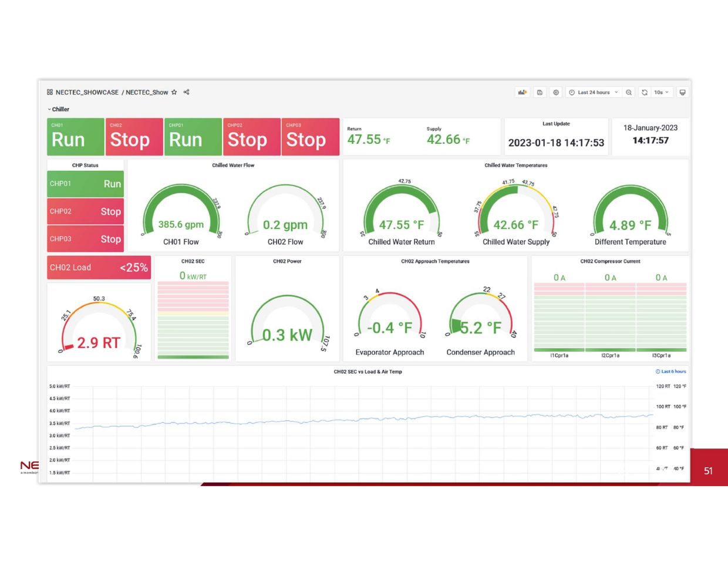
Task: Click the CH02 SEC vs Load & Air Temp title
Action: click(368, 372)
